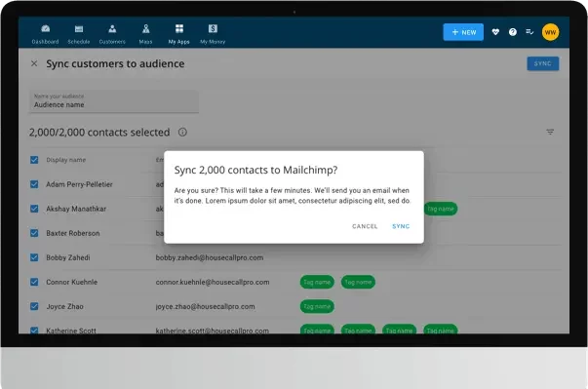
Task: Open the WW user avatar
Action: [x=550, y=32]
